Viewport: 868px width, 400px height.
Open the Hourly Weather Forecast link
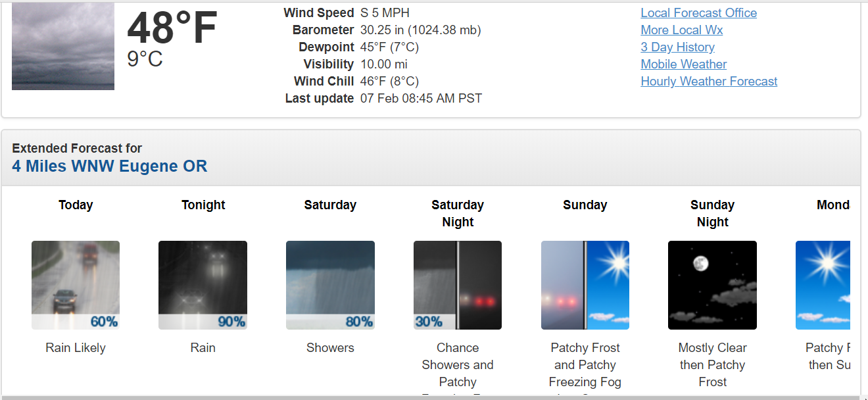tap(709, 82)
